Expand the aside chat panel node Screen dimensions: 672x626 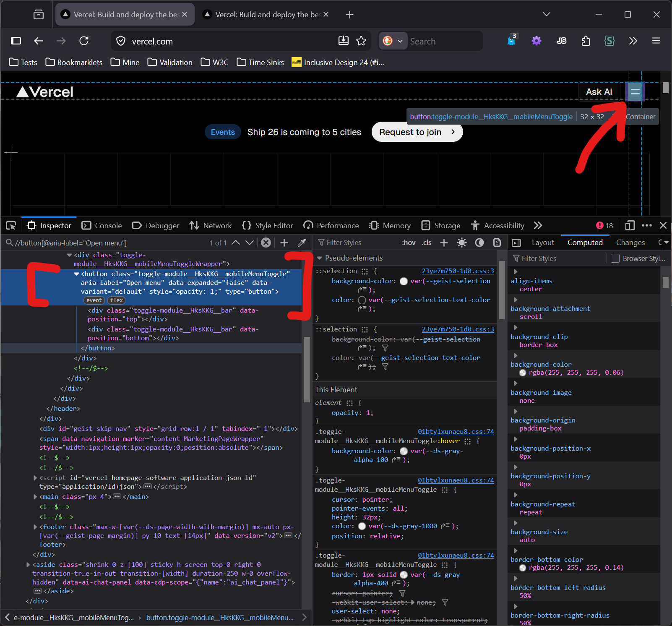click(28, 565)
